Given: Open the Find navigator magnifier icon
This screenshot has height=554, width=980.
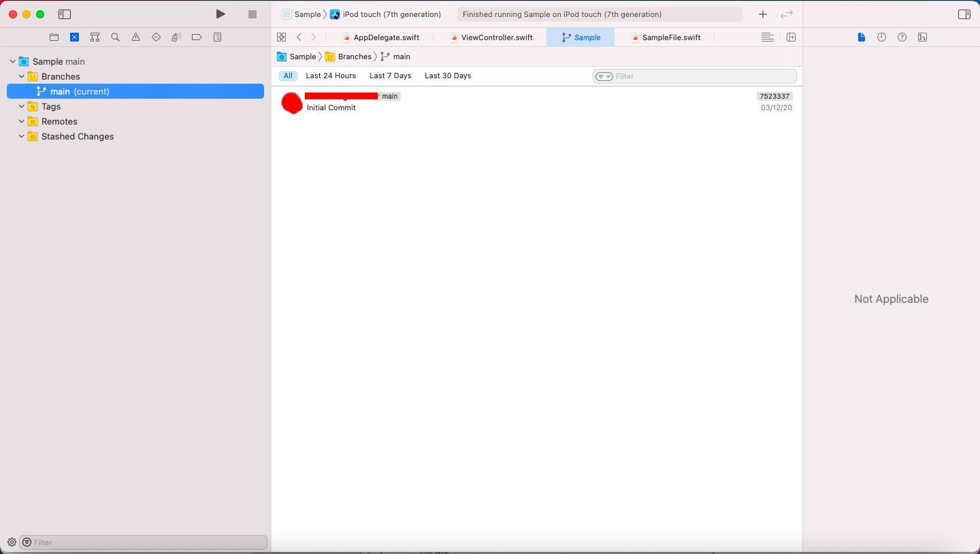Looking at the screenshot, I should [116, 37].
